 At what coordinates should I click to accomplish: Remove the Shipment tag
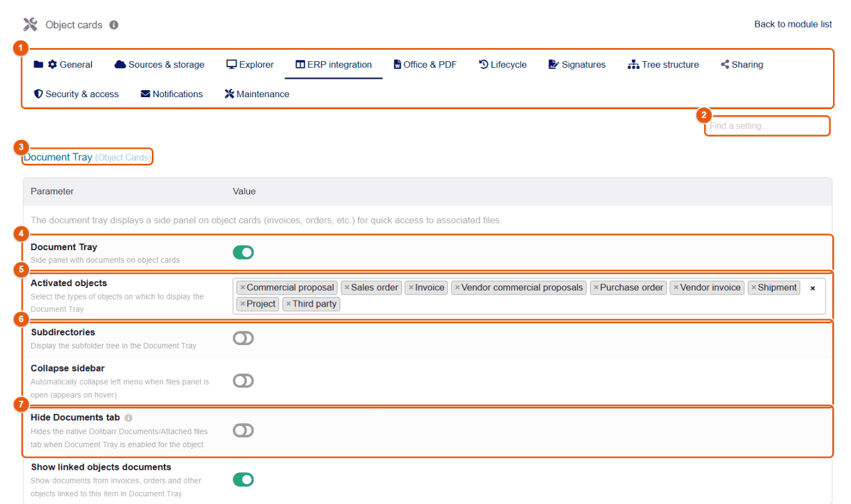[x=754, y=288]
